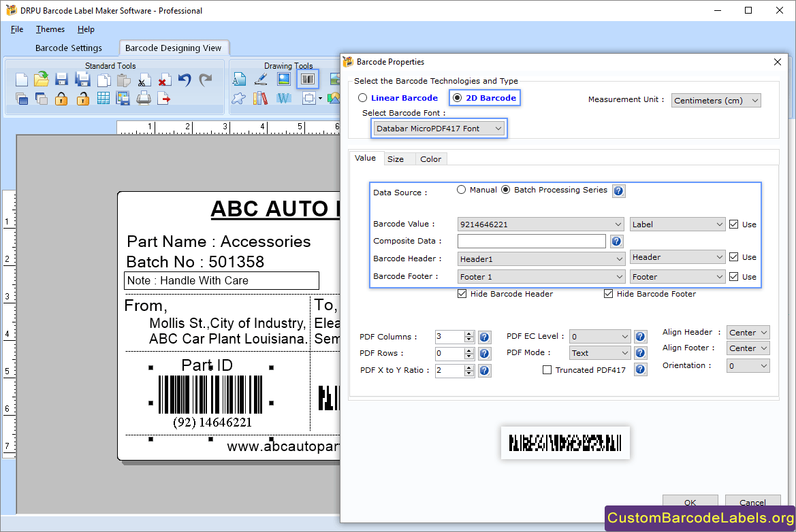This screenshot has width=796, height=532.
Task: Select the Signature pen tool
Action: tap(261, 79)
